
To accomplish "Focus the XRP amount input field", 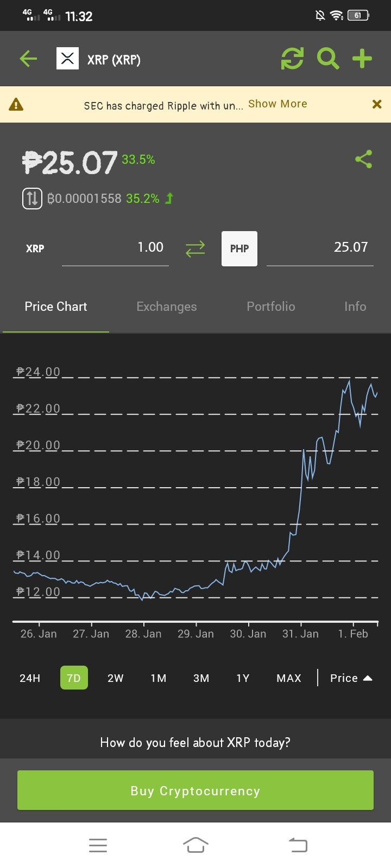I will coord(115,248).
